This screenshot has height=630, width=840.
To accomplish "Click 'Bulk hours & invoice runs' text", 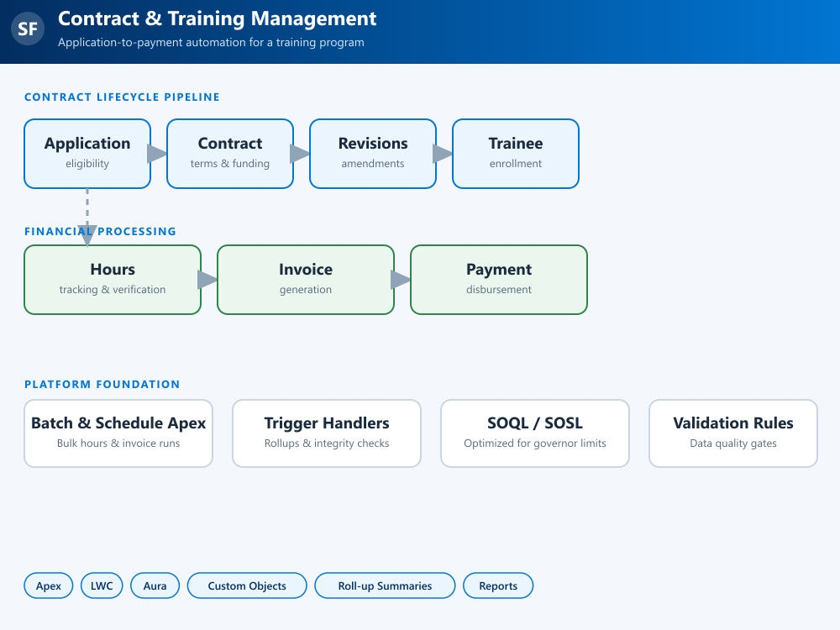I will 118,443.
